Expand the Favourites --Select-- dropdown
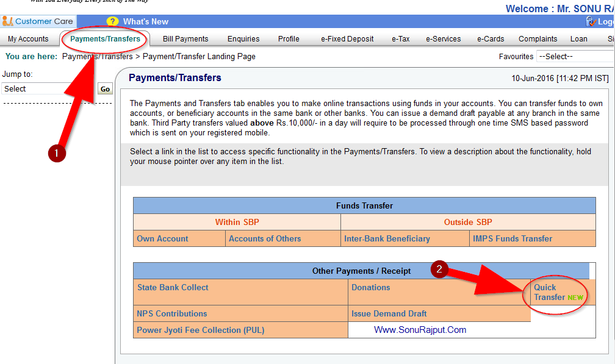 [575, 57]
